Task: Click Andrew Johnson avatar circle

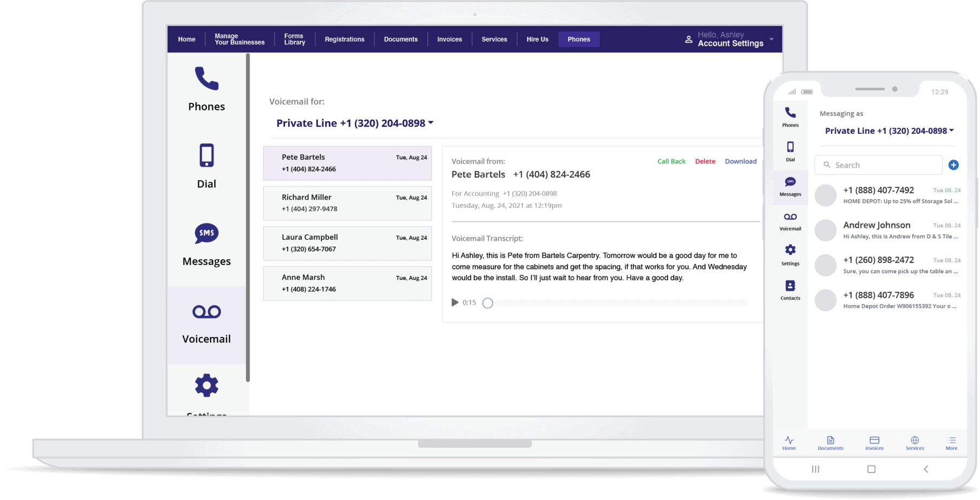Action: click(826, 230)
